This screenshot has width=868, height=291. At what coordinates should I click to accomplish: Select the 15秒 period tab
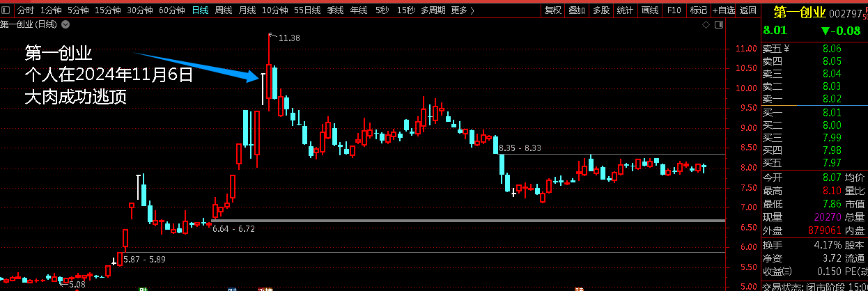(405, 10)
